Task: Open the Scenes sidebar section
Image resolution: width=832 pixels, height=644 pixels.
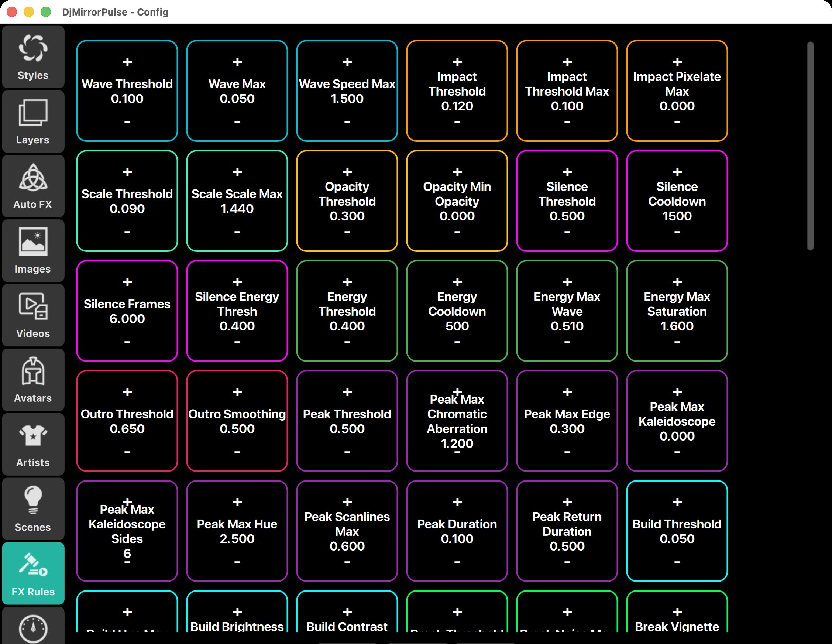Action: click(x=33, y=509)
